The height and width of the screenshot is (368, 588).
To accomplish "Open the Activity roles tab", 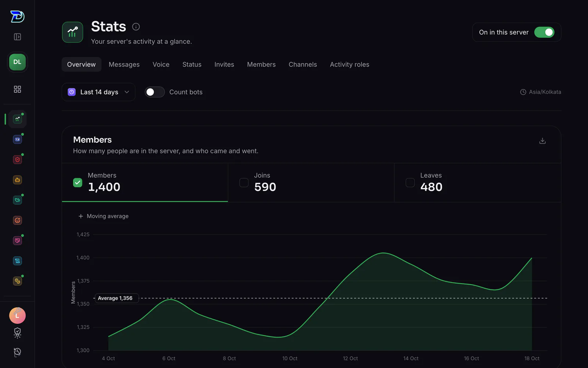I will 349,64.
